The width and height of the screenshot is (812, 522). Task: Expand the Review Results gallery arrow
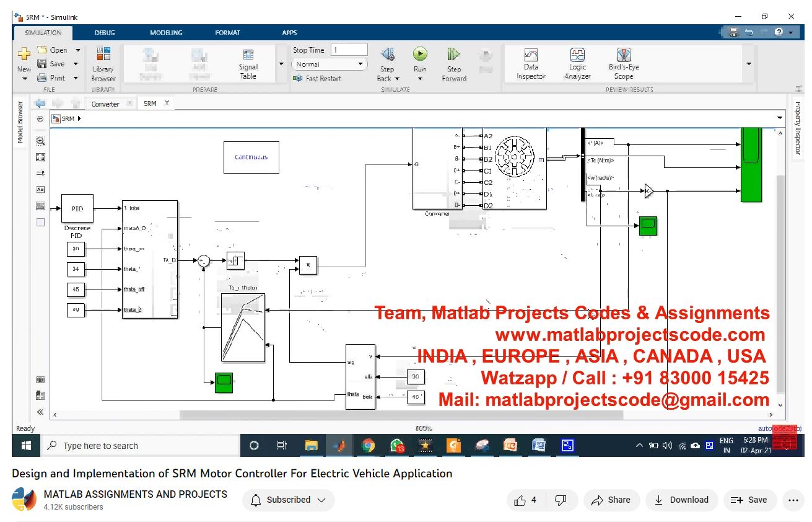[x=749, y=64]
